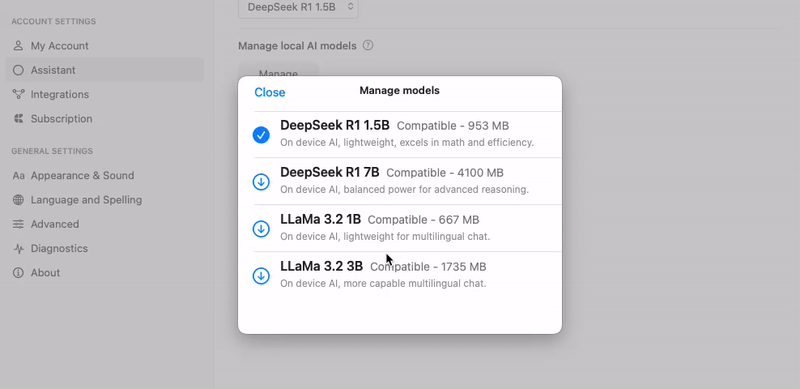Toggle the blue checkmark for DeepSeek R1 1.5B
Viewport: 800px width, 389px height.
261,135
